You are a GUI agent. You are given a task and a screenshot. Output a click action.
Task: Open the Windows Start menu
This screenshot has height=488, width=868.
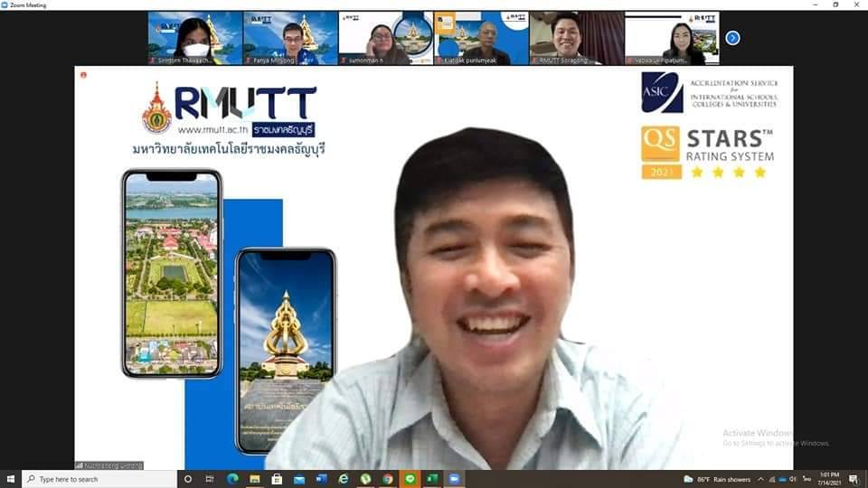[x=11, y=479]
